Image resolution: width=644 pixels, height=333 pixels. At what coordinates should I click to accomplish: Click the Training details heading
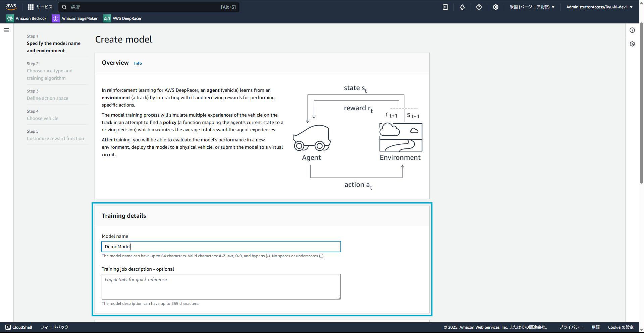point(124,216)
